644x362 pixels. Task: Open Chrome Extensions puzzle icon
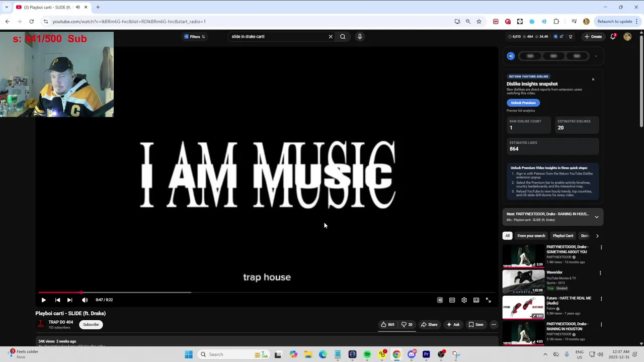(556, 22)
